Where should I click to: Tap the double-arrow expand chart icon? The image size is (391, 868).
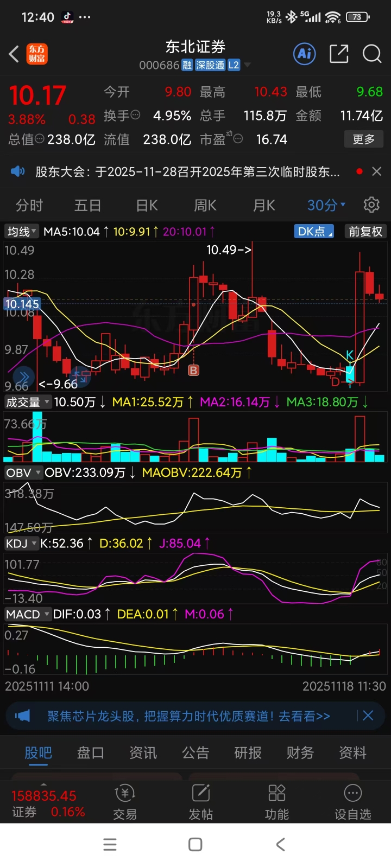[x=23, y=377]
